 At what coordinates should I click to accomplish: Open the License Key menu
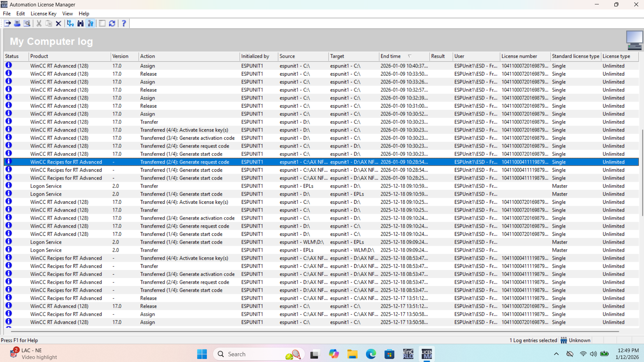coord(43,13)
